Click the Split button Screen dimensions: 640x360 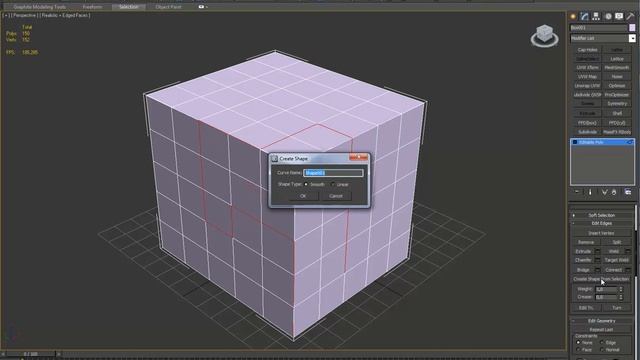[x=617, y=242]
